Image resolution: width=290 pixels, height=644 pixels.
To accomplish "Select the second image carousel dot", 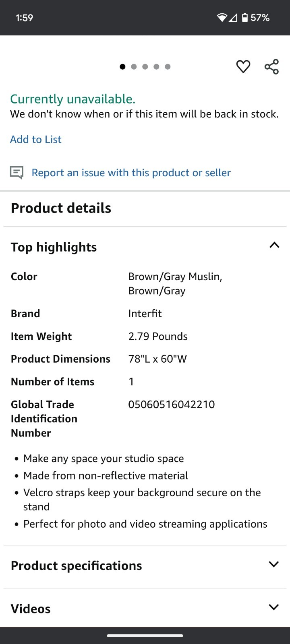I will click(x=134, y=66).
